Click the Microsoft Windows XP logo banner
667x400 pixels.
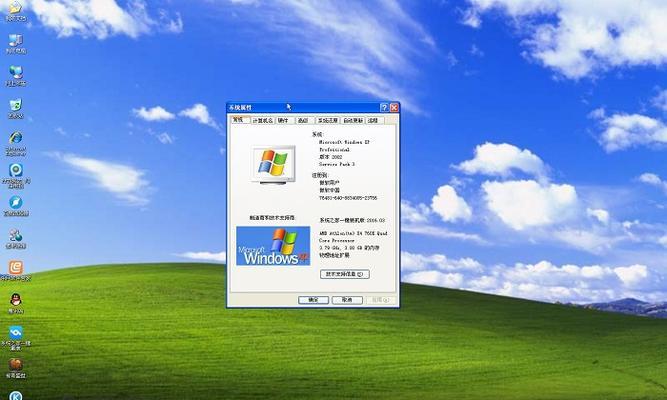point(273,246)
